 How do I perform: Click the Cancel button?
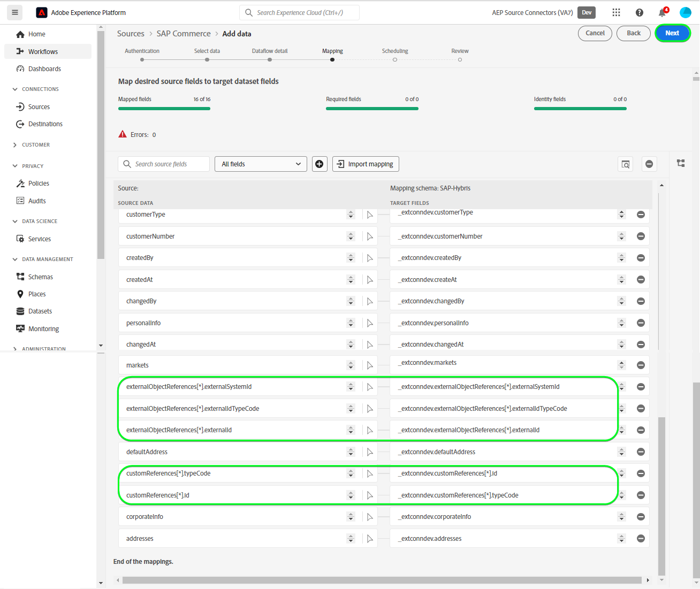[595, 33]
